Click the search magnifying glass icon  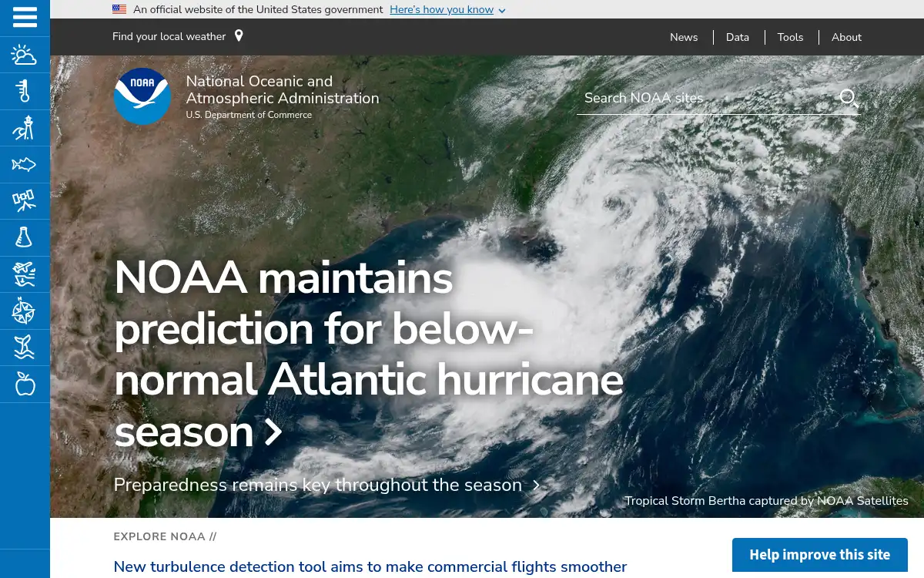[x=848, y=98]
